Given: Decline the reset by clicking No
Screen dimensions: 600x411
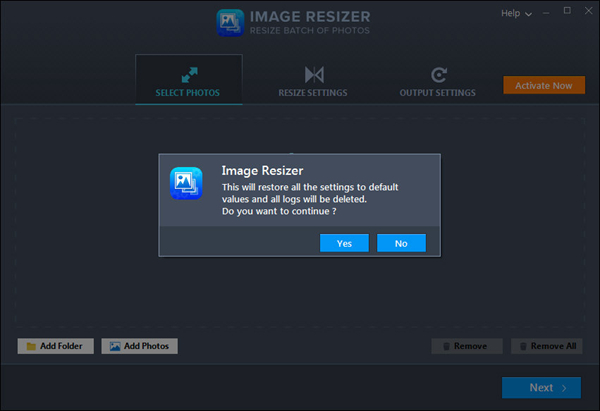Looking at the screenshot, I should click(x=401, y=243).
